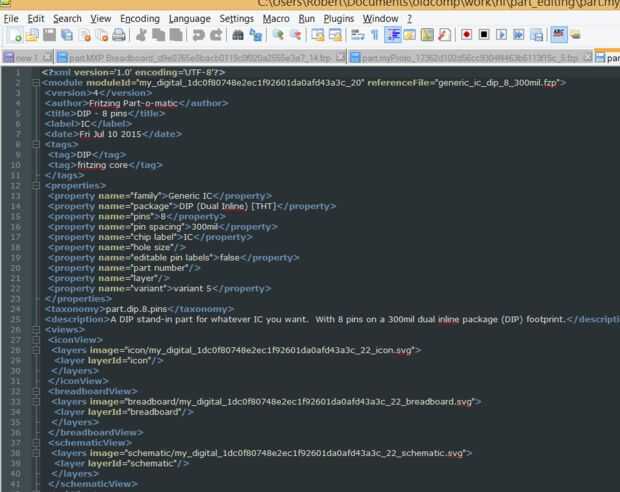Open the Search menu
Image resolution: width=620 pixels, height=492 pixels.
(67, 19)
